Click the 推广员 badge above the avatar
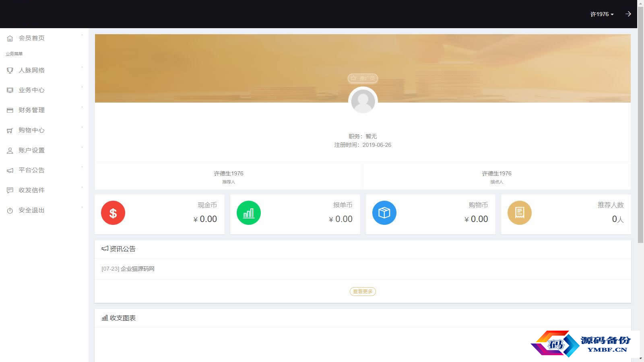 tap(363, 78)
